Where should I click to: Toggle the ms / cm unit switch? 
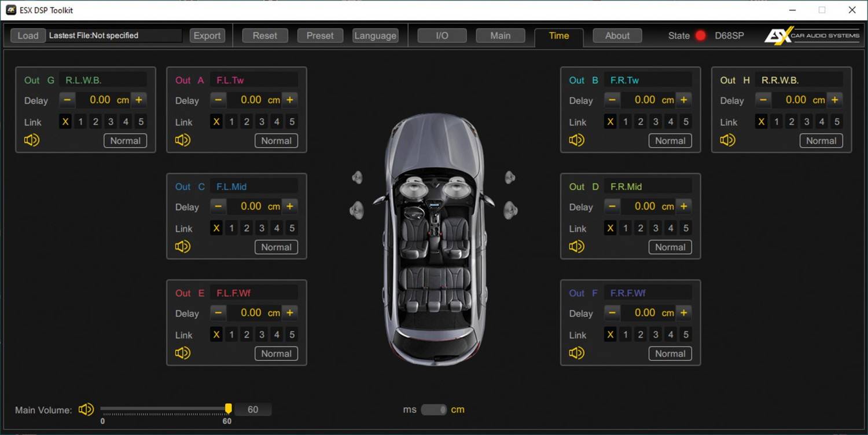pos(433,410)
